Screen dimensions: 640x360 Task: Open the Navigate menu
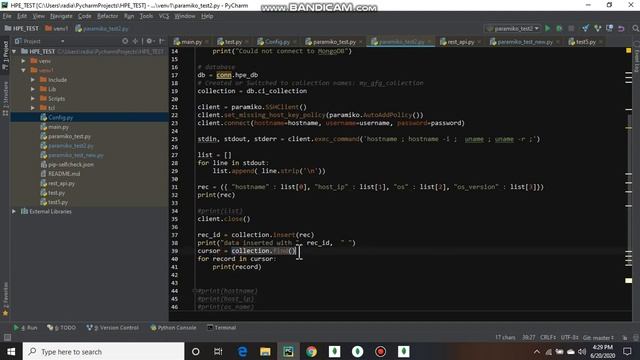tap(61, 16)
